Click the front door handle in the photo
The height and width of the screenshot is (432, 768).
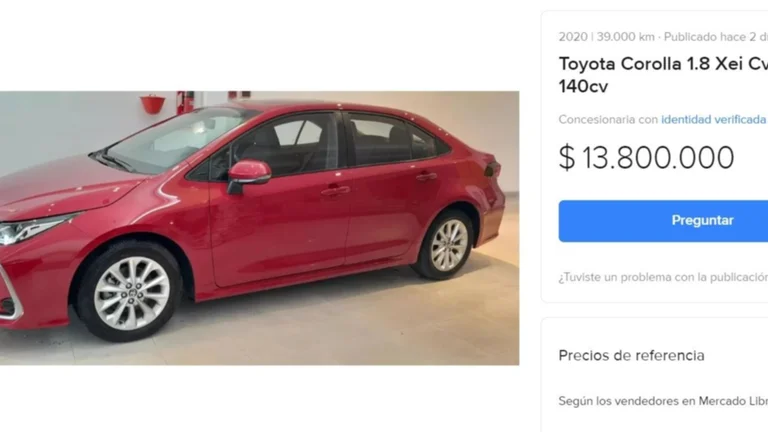(x=336, y=191)
